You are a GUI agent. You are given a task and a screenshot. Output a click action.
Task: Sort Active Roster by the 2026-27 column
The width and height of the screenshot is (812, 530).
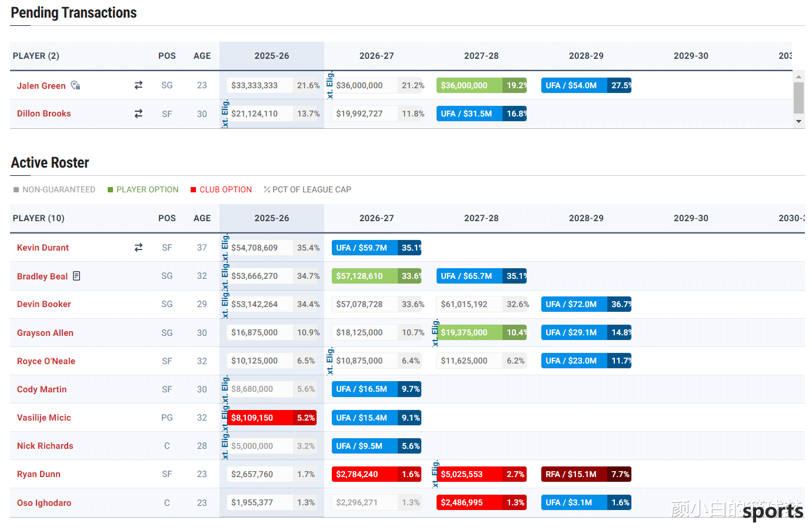377,218
